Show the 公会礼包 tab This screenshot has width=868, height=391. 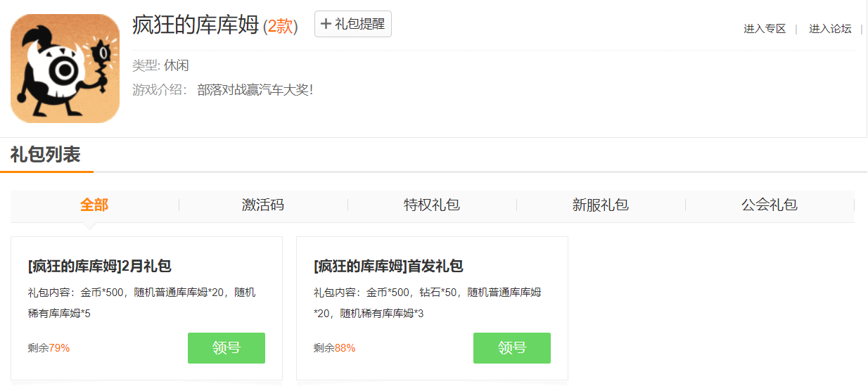point(770,205)
